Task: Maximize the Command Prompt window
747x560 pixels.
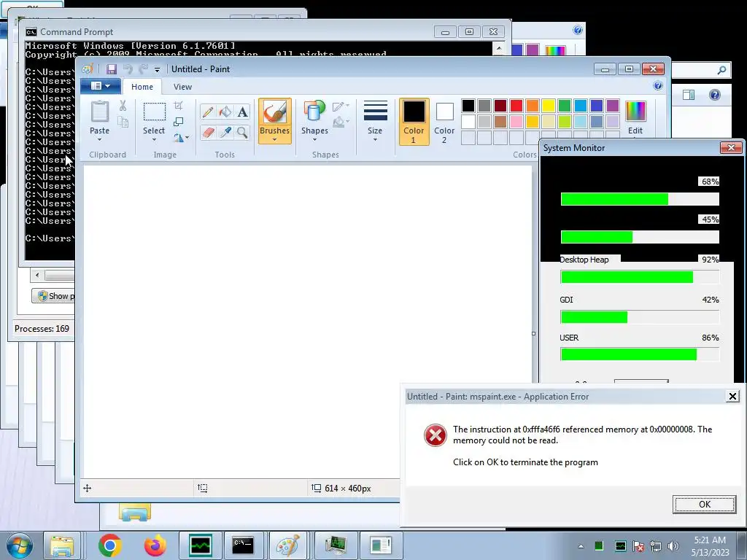Action: tap(469, 31)
